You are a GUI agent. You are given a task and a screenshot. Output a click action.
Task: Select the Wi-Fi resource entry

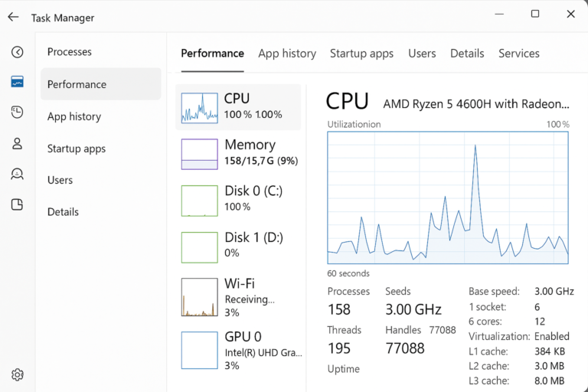(239, 297)
